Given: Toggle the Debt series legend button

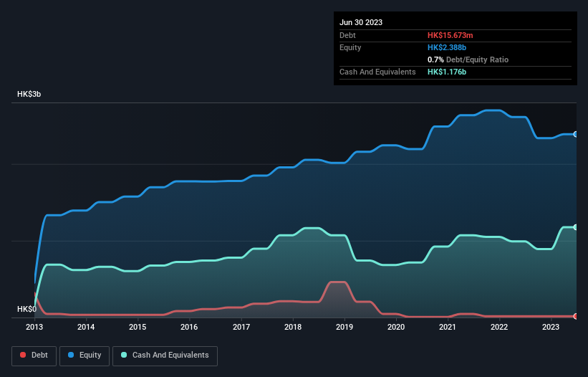Looking at the screenshot, I should point(34,355).
